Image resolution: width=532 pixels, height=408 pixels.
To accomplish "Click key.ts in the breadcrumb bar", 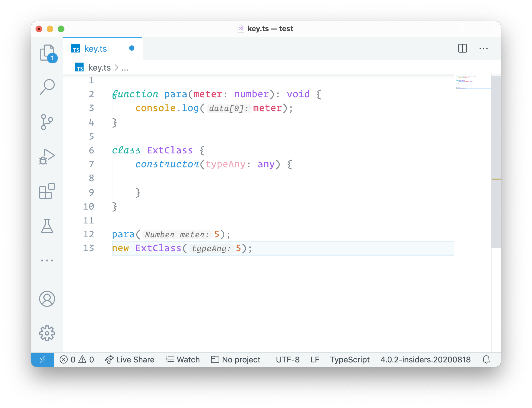I will [99, 68].
